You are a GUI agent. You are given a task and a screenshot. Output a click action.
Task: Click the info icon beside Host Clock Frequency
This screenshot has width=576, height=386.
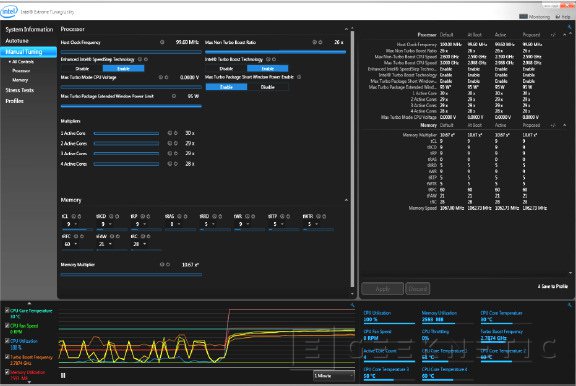click(162, 42)
